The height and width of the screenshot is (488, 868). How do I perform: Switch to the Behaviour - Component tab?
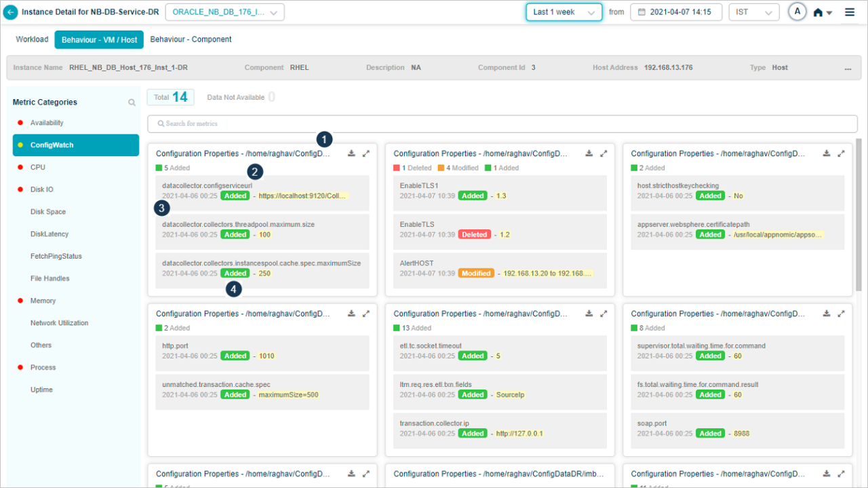pyautogui.click(x=191, y=39)
